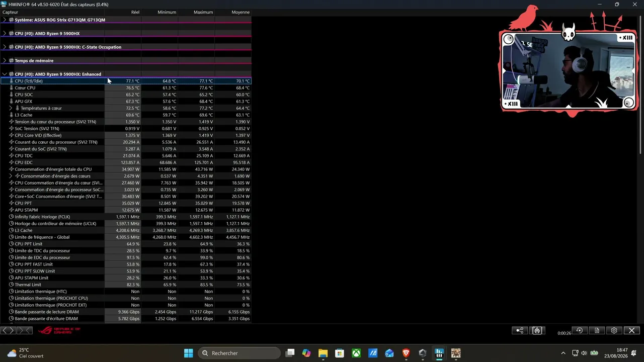Click the volume icon in system tray
The image size is (644, 362).
tap(585, 353)
